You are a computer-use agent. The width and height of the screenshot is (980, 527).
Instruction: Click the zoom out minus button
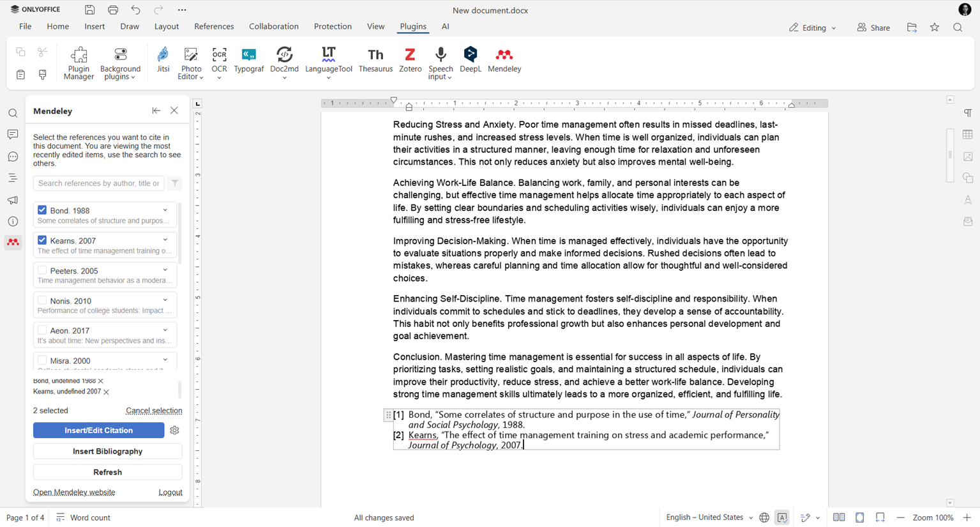point(900,517)
